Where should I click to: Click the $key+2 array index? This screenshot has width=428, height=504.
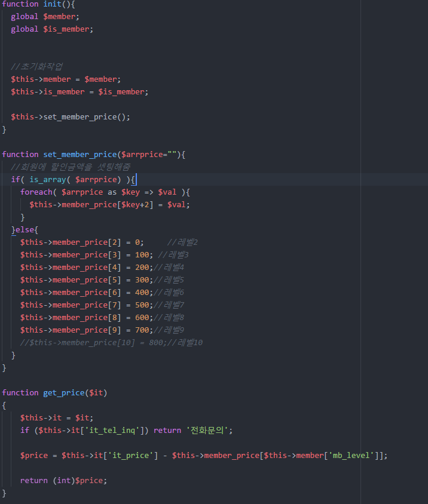140,205
